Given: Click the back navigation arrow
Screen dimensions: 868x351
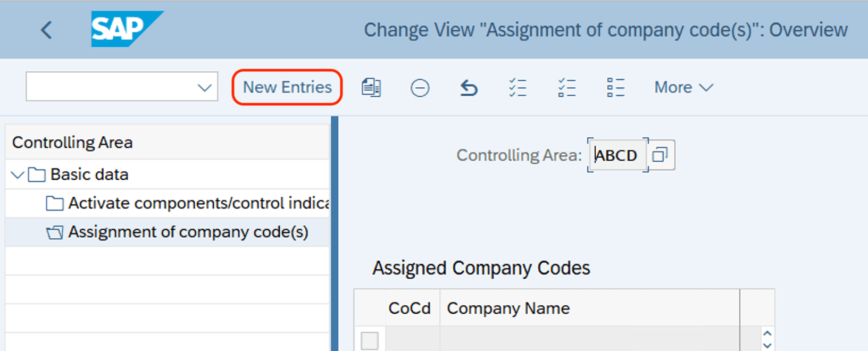Looking at the screenshot, I should click(46, 30).
